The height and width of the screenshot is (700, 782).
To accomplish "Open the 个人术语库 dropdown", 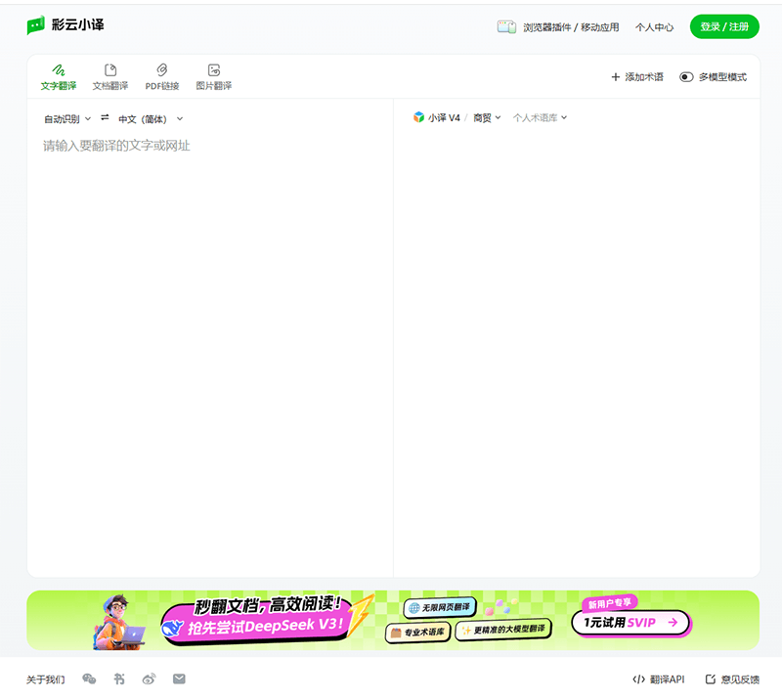I will pyautogui.click(x=540, y=117).
